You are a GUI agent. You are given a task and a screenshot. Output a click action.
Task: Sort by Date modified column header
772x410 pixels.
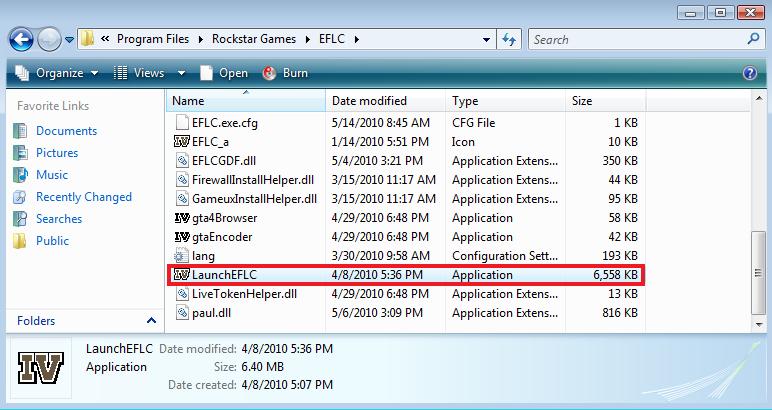pos(386,101)
